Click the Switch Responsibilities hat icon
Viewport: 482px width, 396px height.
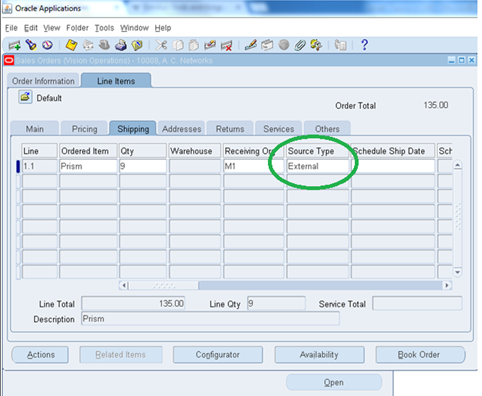coord(105,45)
